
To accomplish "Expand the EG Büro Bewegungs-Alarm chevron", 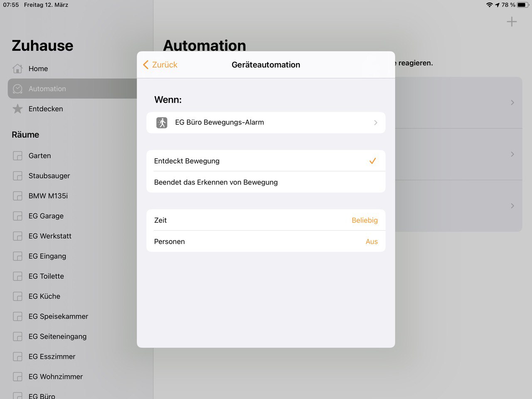I will [x=375, y=123].
